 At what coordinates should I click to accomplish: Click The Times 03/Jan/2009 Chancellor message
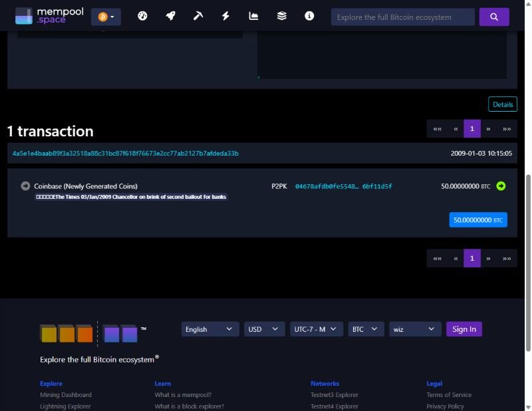pos(131,197)
